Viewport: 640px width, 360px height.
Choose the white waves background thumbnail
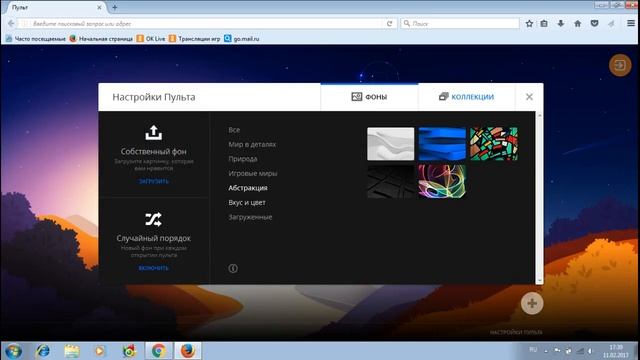coord(391,144)
